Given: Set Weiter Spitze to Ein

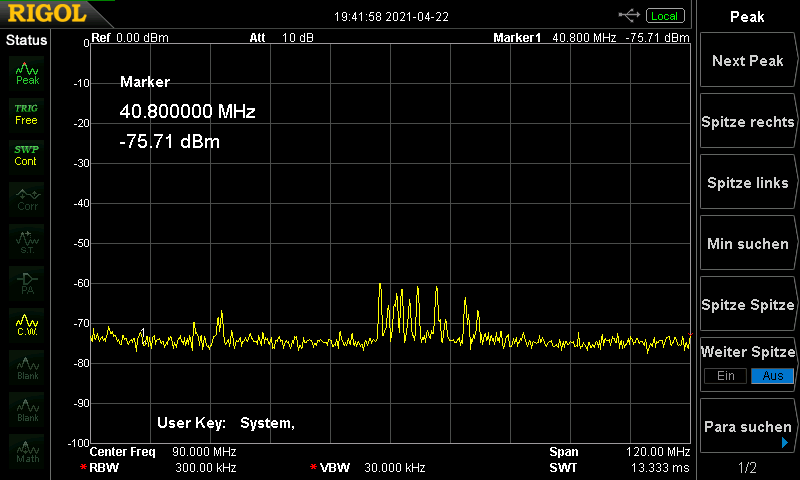Looking at the screenshot, I should 726,376.
